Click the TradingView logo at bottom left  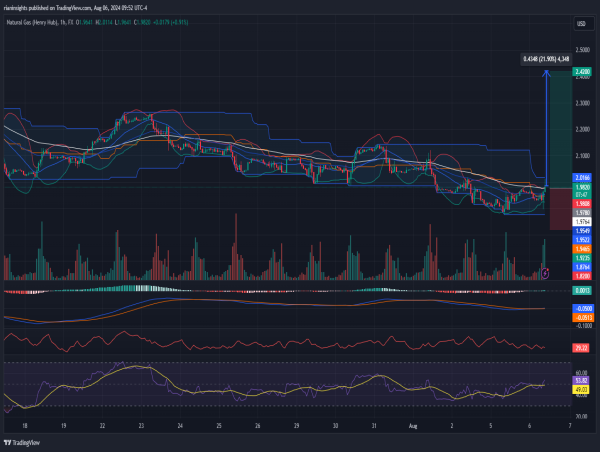21,443
